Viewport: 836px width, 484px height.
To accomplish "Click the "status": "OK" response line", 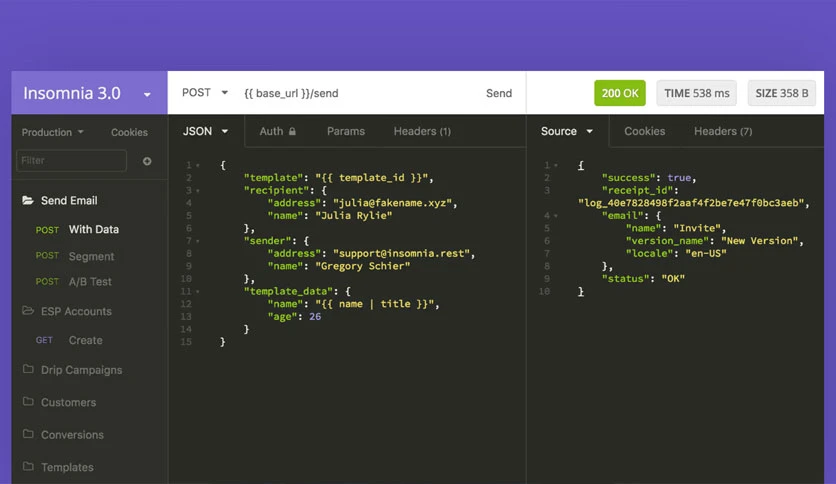I will (643, 279).
